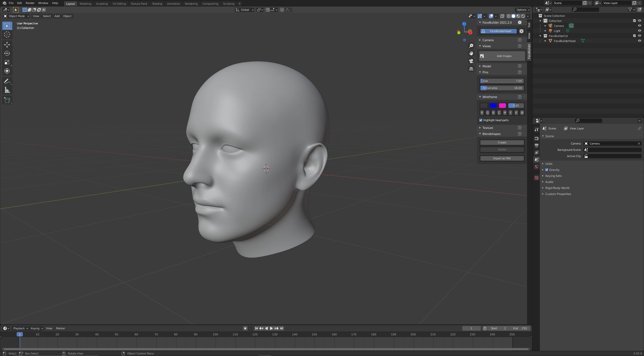Click the pan view hand icon
This screenshot has width=644, height=356.
point(471,53)
